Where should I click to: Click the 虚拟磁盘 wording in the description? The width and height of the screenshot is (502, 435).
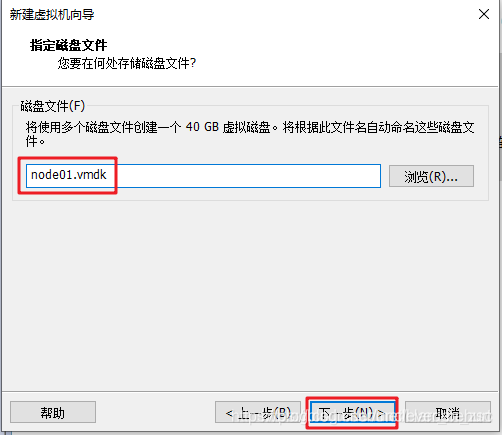247,127
